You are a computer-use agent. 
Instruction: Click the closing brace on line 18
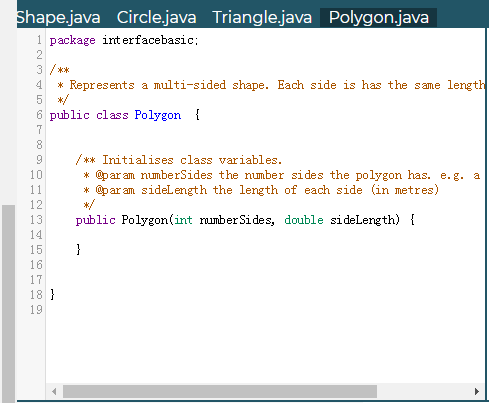tap(52, 295)
